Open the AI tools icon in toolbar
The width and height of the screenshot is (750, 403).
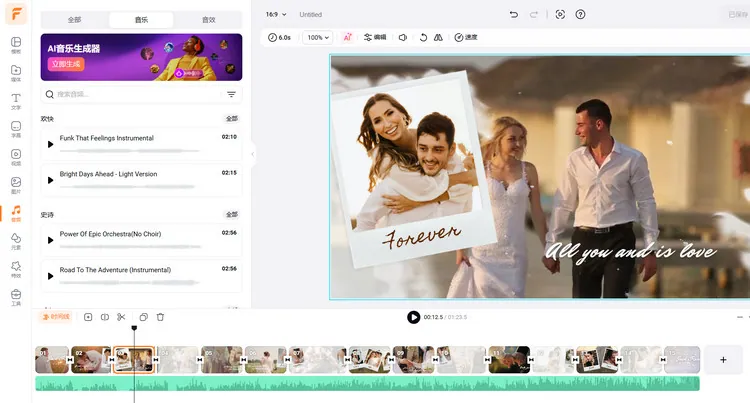(347, 37)
